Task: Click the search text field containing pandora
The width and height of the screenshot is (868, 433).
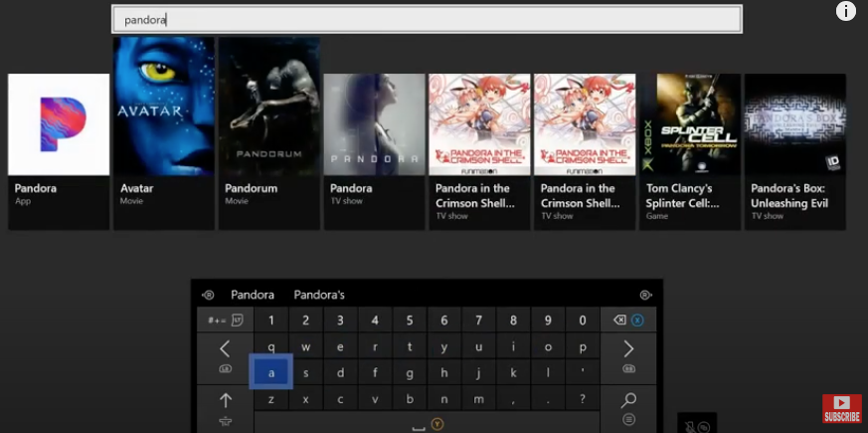Action: click(x=427, y=19)
